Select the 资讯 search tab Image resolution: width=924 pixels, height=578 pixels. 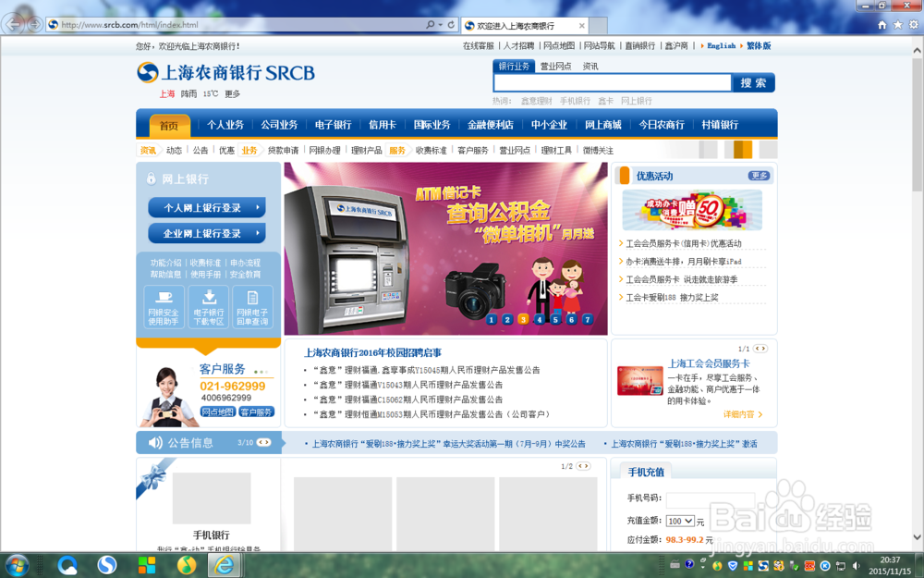coord(590,66)
